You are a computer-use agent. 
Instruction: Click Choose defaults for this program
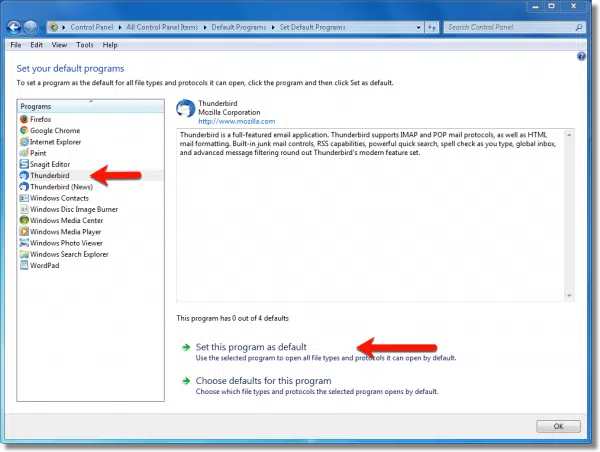tap(263, 381)
